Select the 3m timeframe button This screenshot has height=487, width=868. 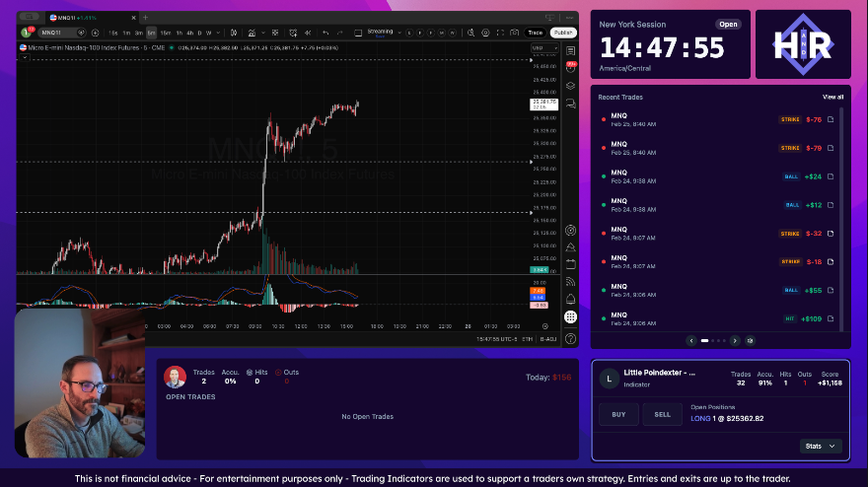(x=139, y=33)
